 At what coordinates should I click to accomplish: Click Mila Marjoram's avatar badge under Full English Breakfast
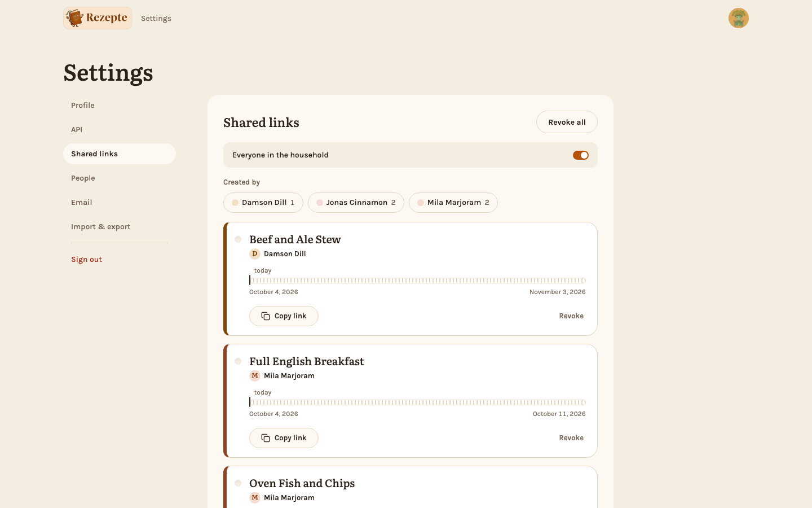(255, 376)
